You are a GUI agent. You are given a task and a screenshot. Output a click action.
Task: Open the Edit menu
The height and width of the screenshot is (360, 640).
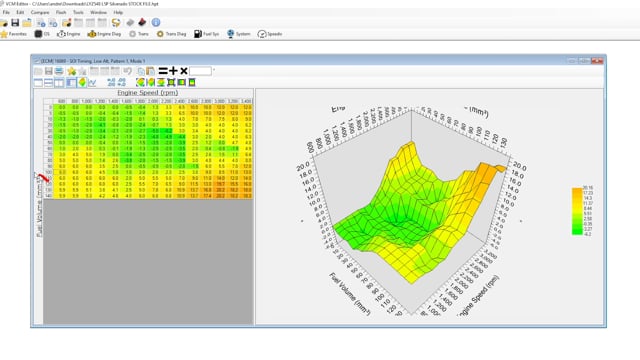tap(20, 13)
